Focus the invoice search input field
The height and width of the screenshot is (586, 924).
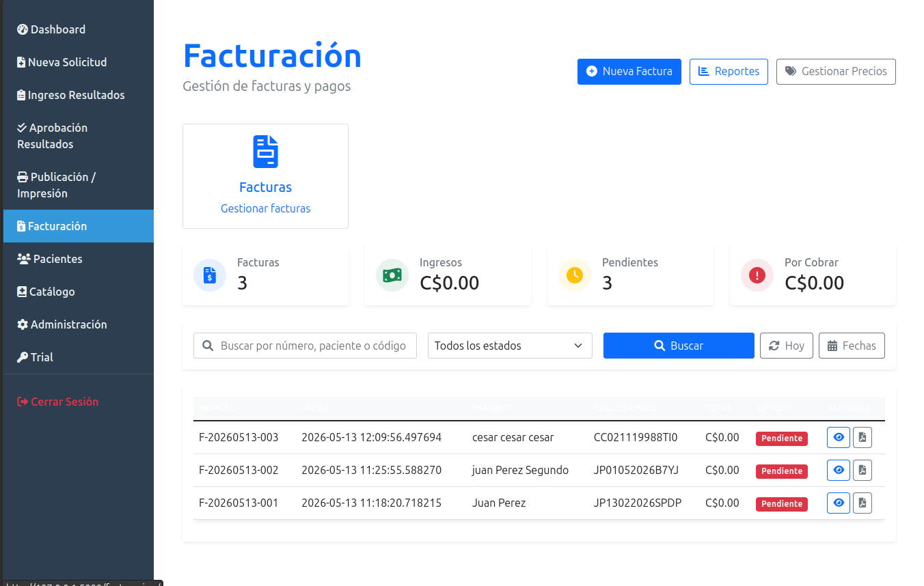point(305,346)
